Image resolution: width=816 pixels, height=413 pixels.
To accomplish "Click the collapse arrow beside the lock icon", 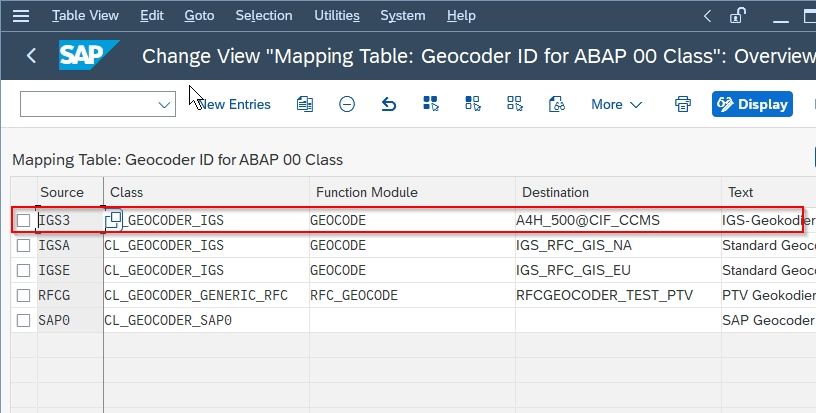I will (x=707, y=16).
